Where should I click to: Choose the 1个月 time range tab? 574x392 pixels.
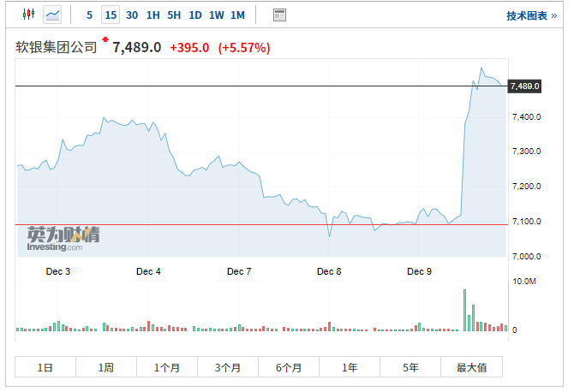[x=167, y=367]
